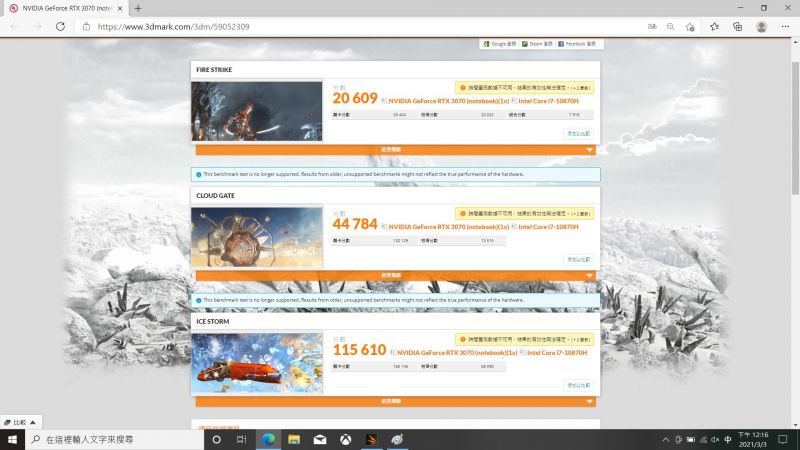The height and width of the screenshot is (450, 800).
Task: Click the page vertical scrollbar
Action: (795, 128)
